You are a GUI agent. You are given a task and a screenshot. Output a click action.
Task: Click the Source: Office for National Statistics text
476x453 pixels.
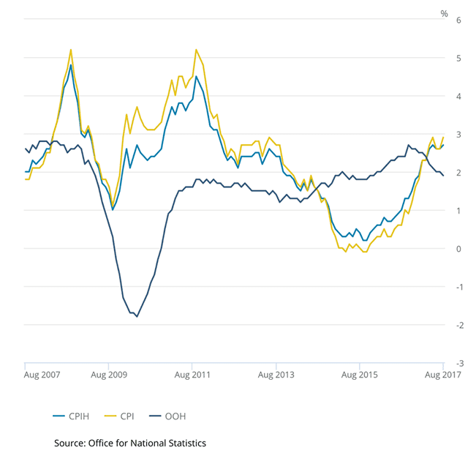[x=130, y=443]
